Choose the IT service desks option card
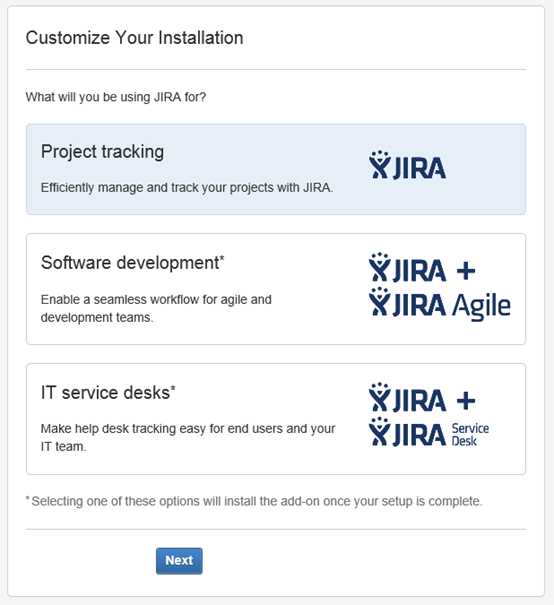This screenshot has height=605, width=554. (x=276, y=419)
